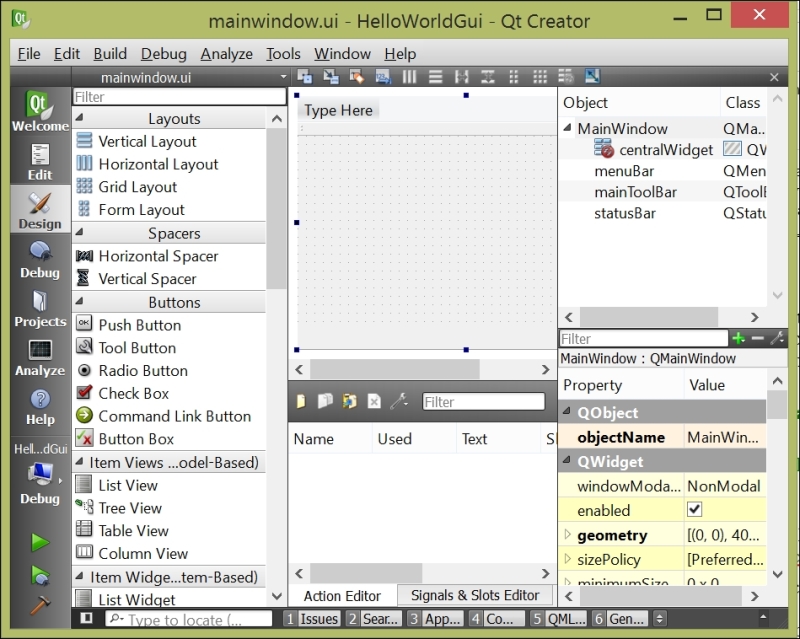Select Edit Buddies toolbar icon
Viewport: 800px width, 639px height.
pyautogui.click(x=357, y=77)
